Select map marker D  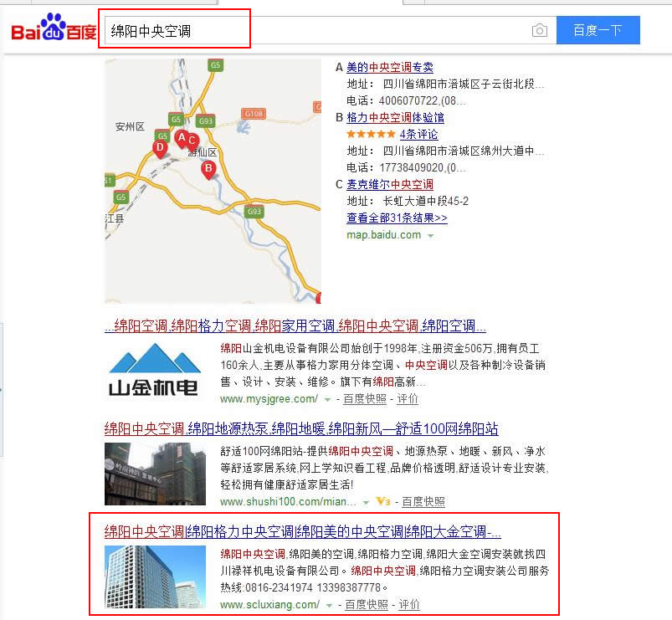pyautogui.click(x=160, y=148)
